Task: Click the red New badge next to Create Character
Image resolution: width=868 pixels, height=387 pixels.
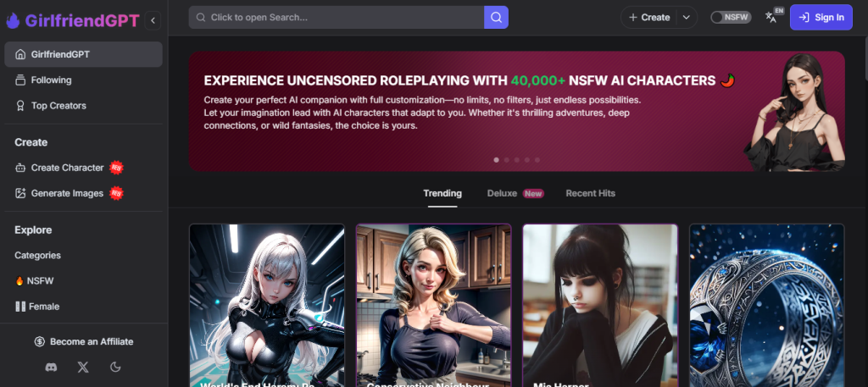Action: pos(116,167)
